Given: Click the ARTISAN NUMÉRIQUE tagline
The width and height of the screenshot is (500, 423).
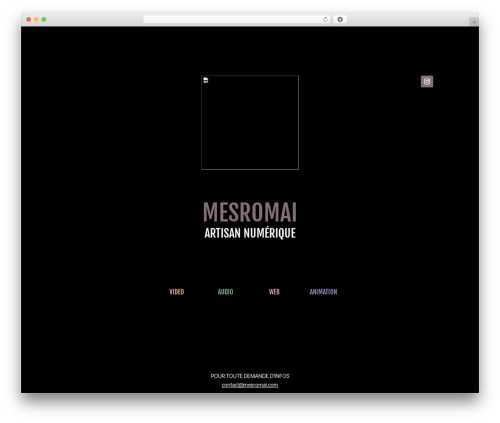Looking at the screenshot, I should coord(250,233).
